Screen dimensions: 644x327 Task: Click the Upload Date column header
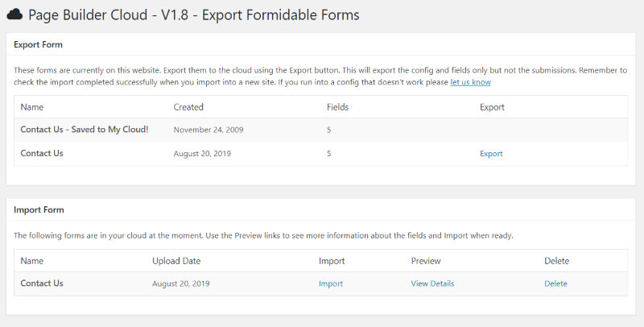point(176,261)
